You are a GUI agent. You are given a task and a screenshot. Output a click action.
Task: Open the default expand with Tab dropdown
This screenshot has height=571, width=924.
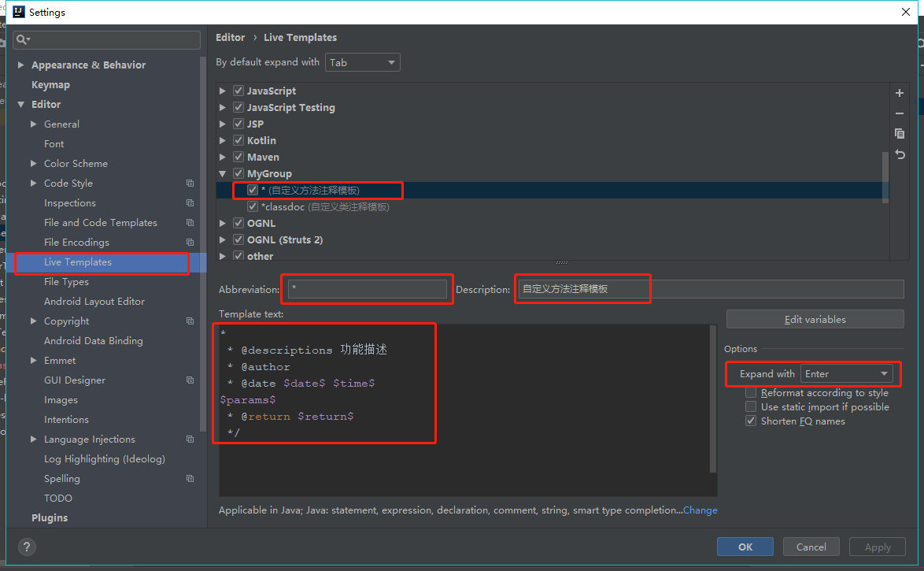point(362,62)
